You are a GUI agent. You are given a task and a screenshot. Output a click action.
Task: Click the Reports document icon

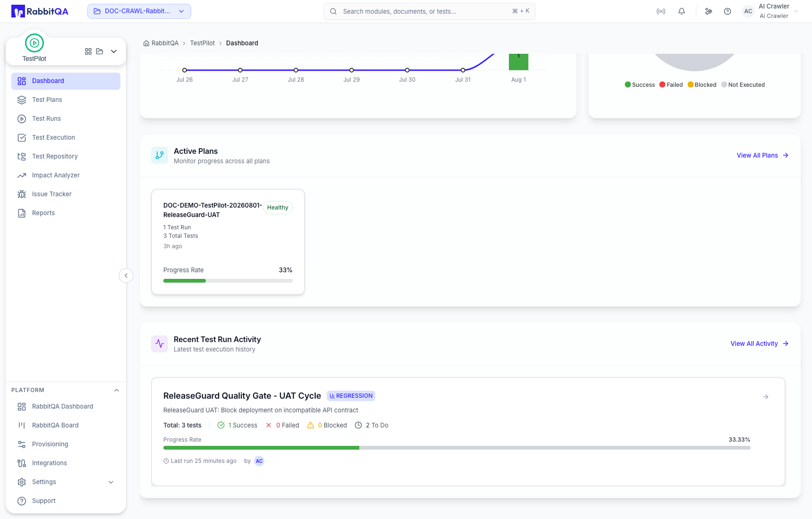[22, 213]
